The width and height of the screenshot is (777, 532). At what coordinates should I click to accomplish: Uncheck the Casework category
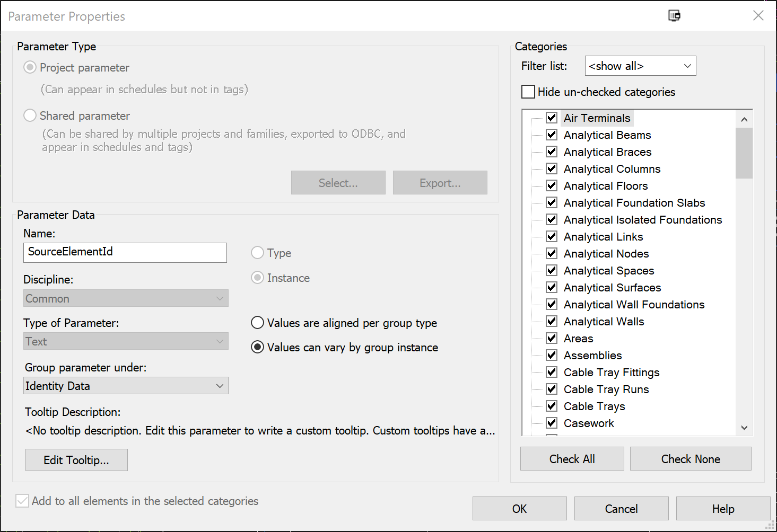coord(552,423)
